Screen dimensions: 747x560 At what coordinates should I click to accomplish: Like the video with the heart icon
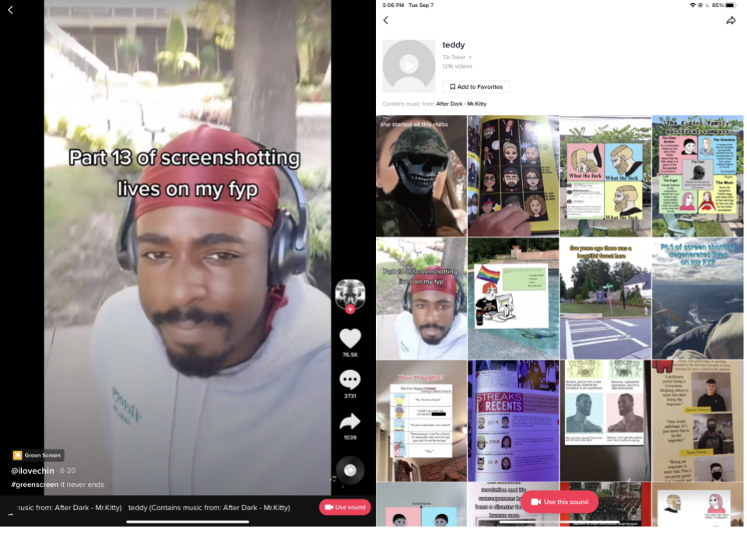click(350, 338)
